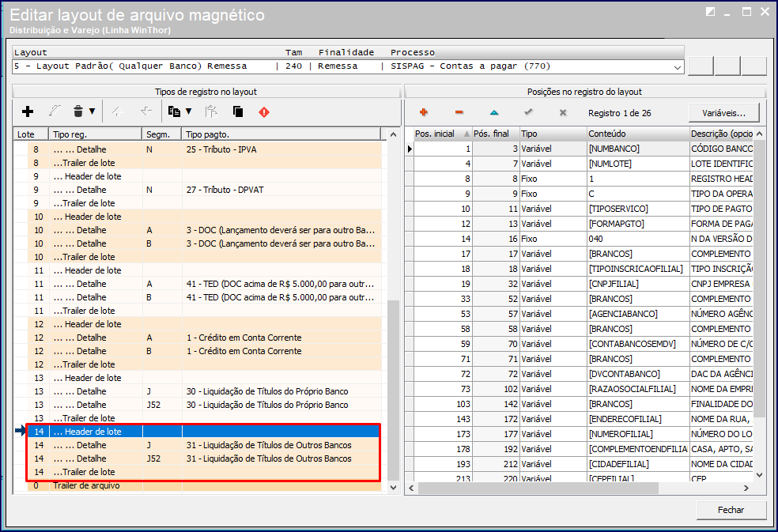Select lote 10 Detalhe segment A DOC row
Viewport: 778px width, 532px height.
coord(205,230)
